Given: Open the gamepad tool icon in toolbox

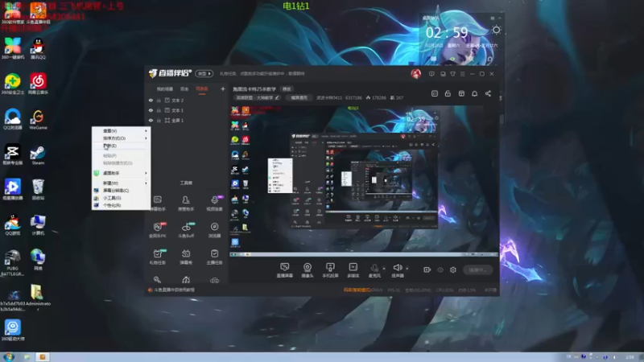Looking at the screenshot, I should pyautogui.click(x=214, y=280).
